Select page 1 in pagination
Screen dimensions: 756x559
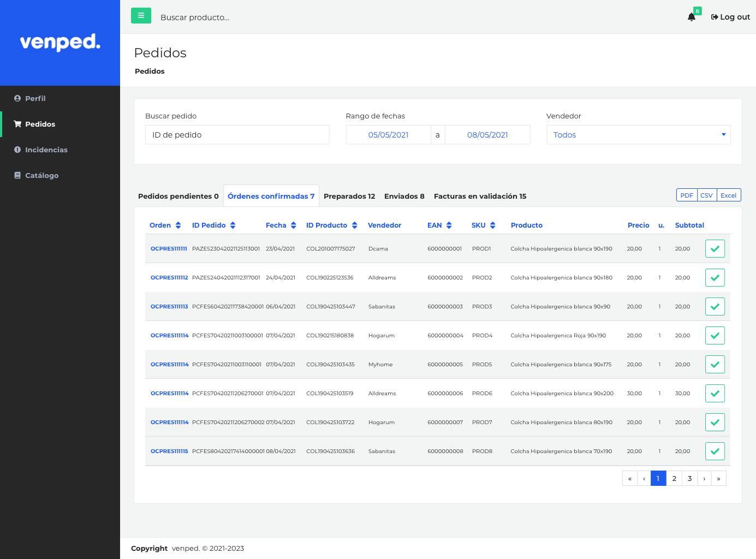coord(658,478)
